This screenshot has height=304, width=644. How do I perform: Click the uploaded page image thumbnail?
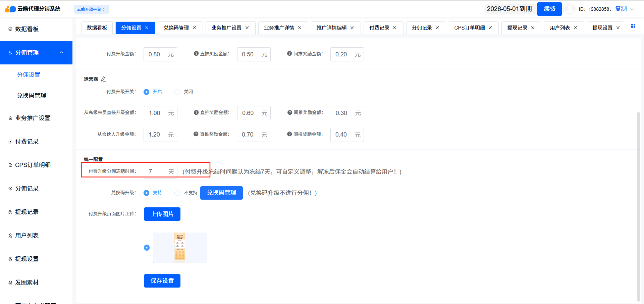click(180, 248)
